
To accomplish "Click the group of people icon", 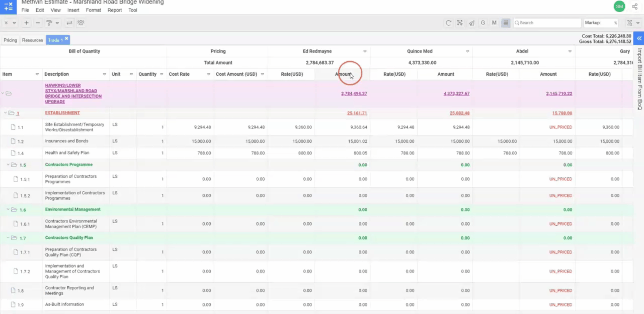I will (81, 23).
